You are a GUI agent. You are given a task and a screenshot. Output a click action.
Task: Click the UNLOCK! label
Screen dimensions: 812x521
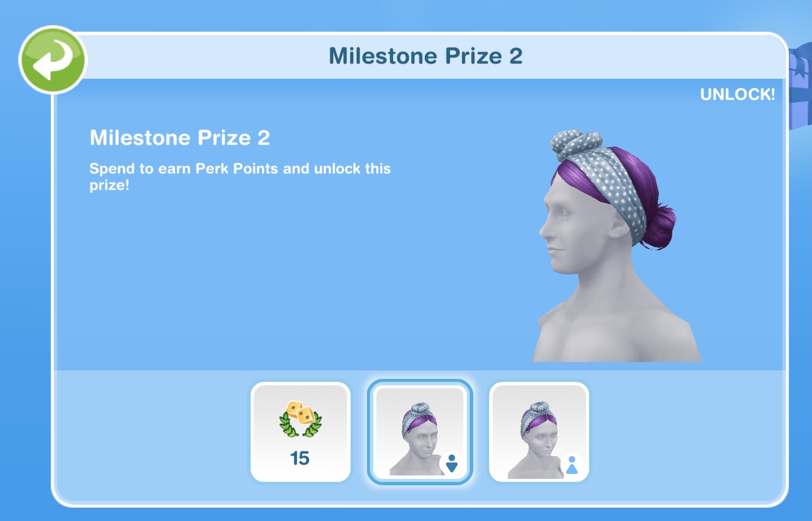point(737,94)
